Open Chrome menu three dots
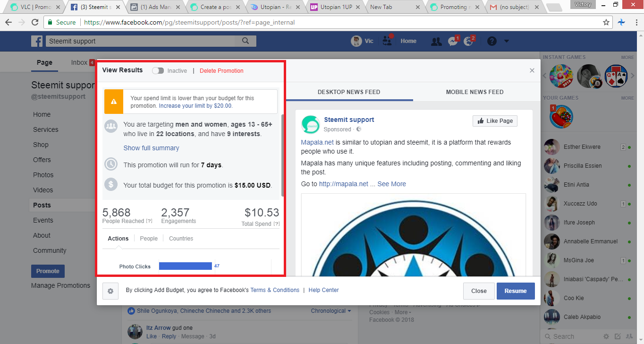 (x=636, y=22)
